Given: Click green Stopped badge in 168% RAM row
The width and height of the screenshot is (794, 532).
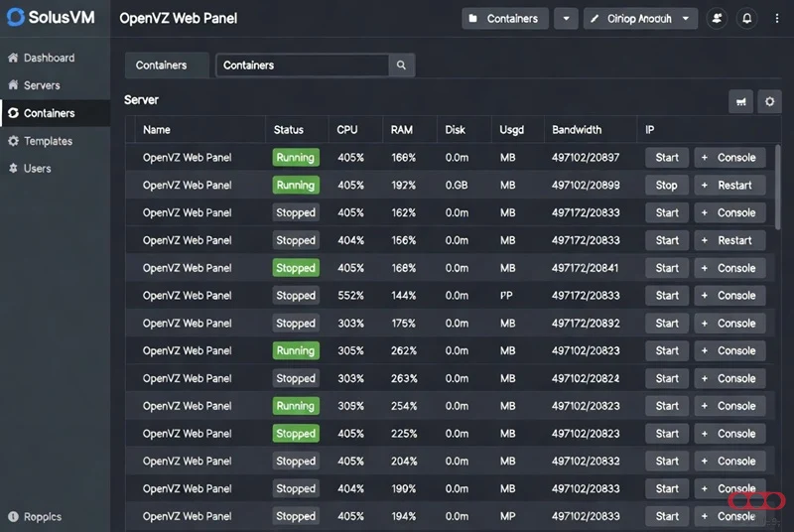Looking at the screenshot, I should tap(296, 268).
